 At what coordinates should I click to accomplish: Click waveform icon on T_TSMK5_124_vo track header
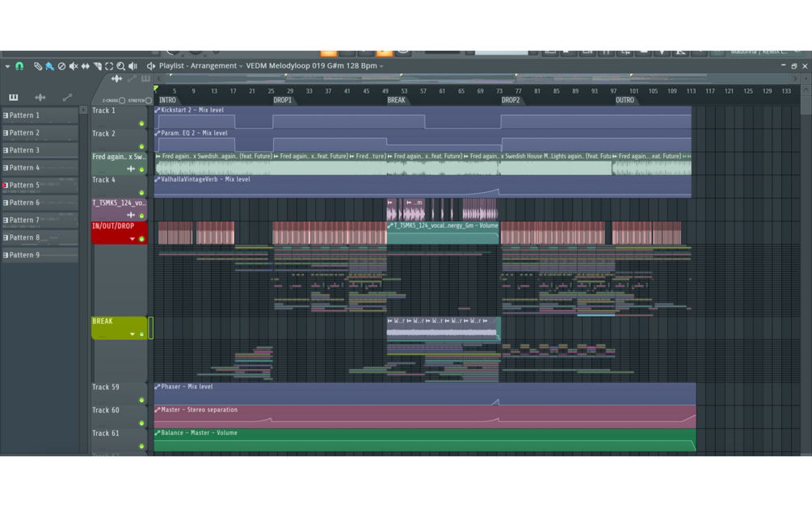click(x=131, y=215)
